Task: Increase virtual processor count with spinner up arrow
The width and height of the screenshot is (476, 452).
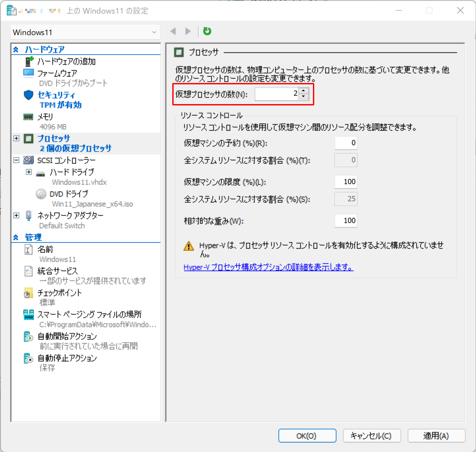Action: pos(303,91)
